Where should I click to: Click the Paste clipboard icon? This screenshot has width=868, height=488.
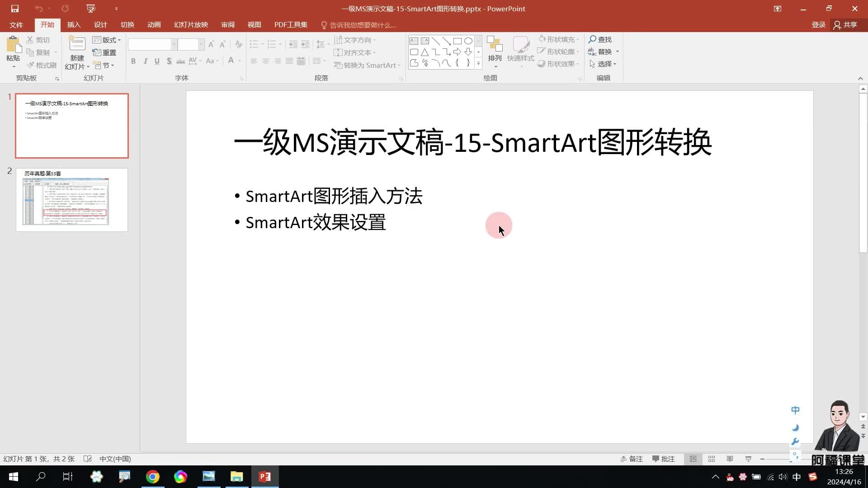click(14, 45)
